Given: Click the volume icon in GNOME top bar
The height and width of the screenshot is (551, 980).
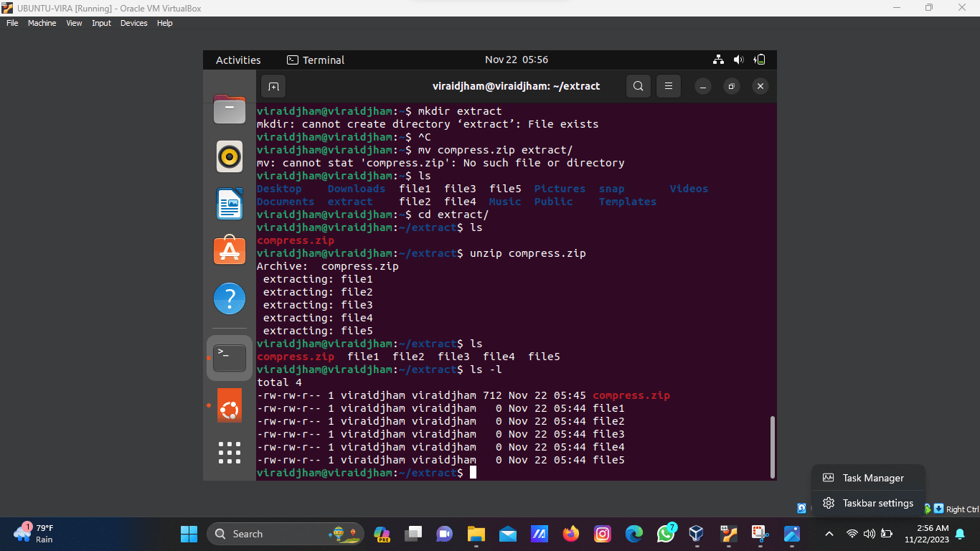Looking at the screenshot, I should (x=739, y=60).
